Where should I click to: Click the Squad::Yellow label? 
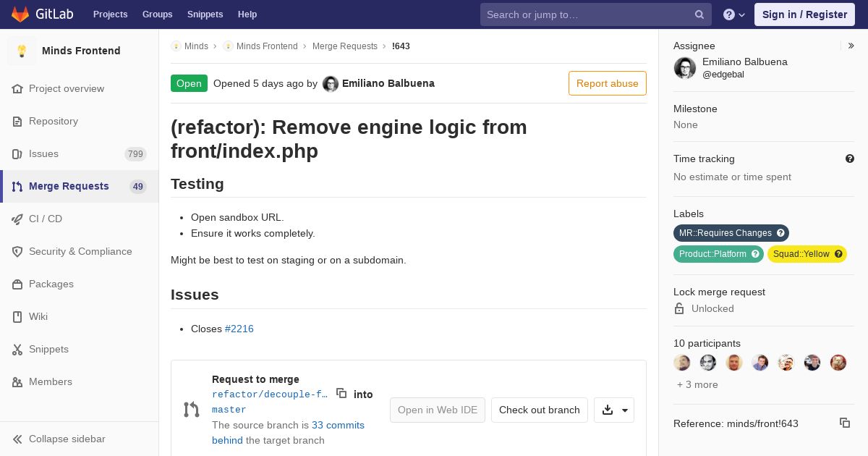click(x=801, y=254)
